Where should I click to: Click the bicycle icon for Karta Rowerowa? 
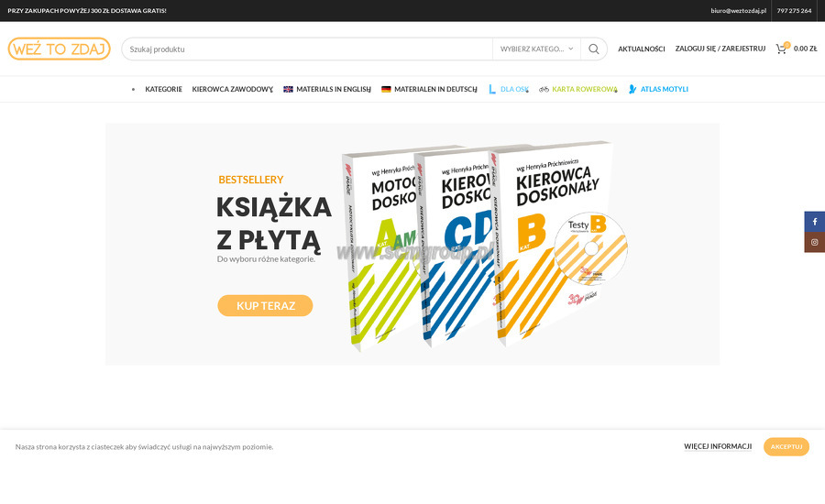(544, 90)
